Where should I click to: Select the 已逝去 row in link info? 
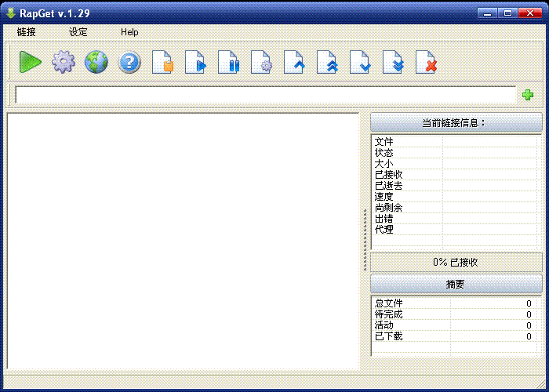point(454,186)
